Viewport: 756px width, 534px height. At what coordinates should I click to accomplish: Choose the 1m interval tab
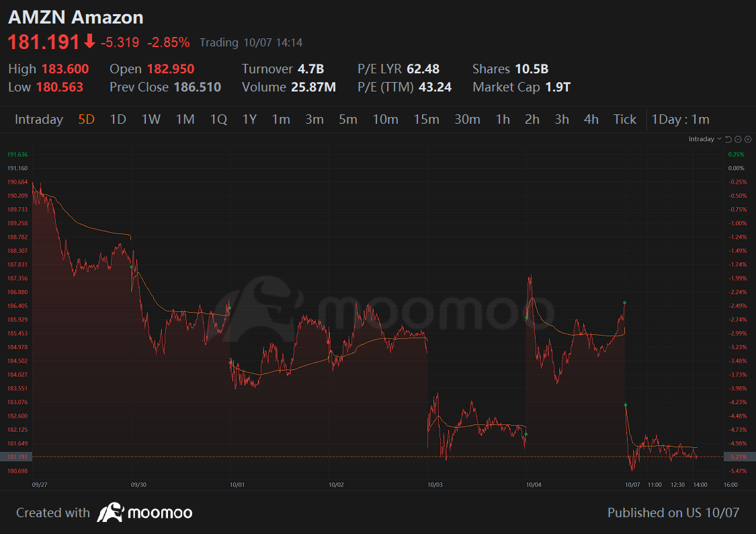[281, 119]
